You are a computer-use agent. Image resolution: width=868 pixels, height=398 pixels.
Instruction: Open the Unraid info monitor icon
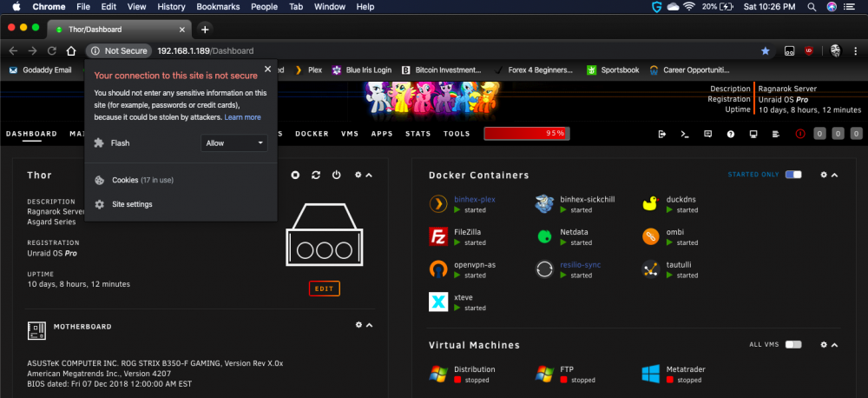pyautogui.click(x=753, y=134)
